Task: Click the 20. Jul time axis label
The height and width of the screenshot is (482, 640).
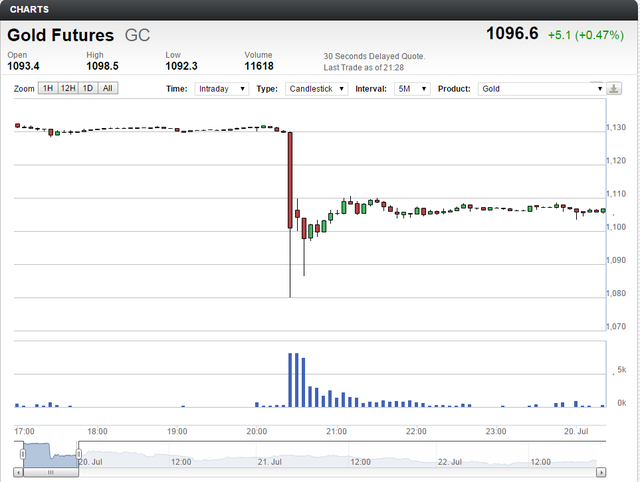Action: [x=576, y=431]
